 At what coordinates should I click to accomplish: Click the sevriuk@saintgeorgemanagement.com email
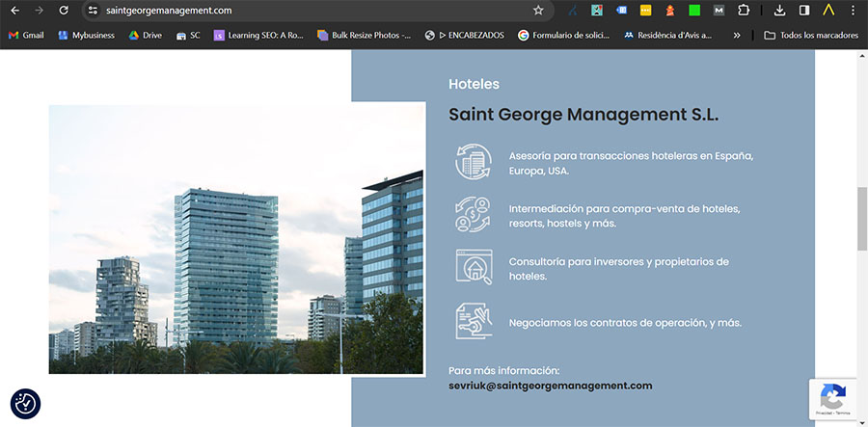click(x=551, y=387)
